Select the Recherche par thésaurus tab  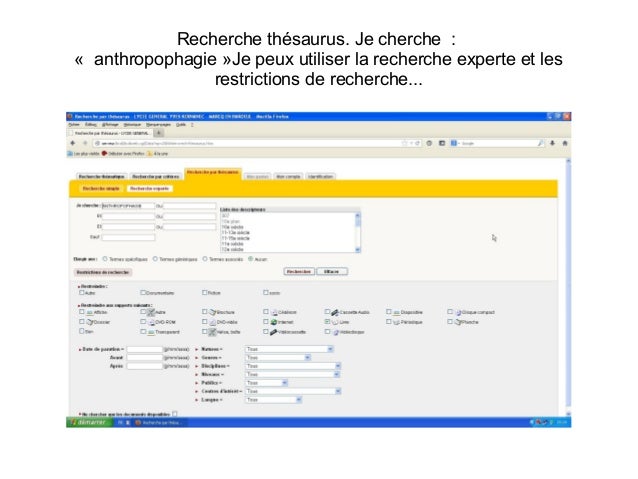pos(213,173)
